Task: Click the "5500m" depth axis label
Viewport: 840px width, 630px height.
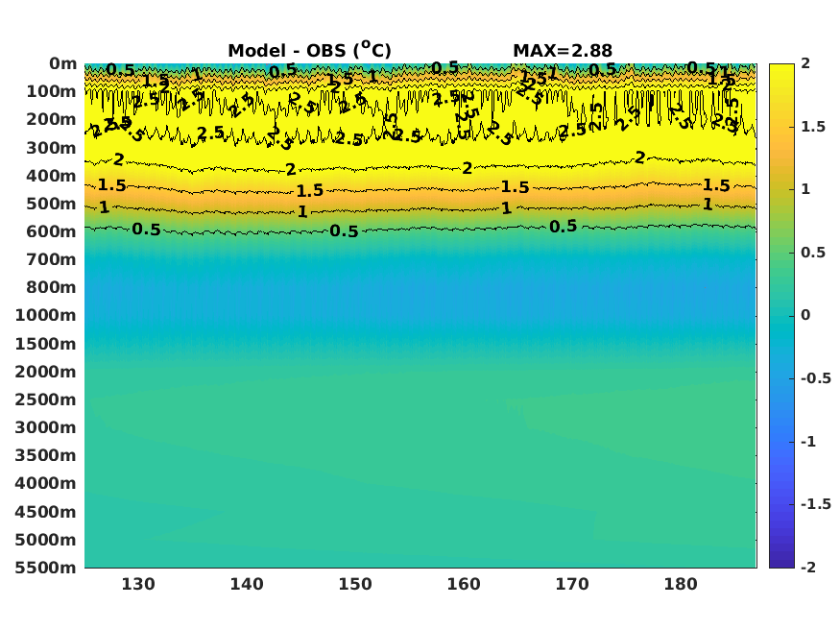Action: pyautogui.click(x=45, y=567)
